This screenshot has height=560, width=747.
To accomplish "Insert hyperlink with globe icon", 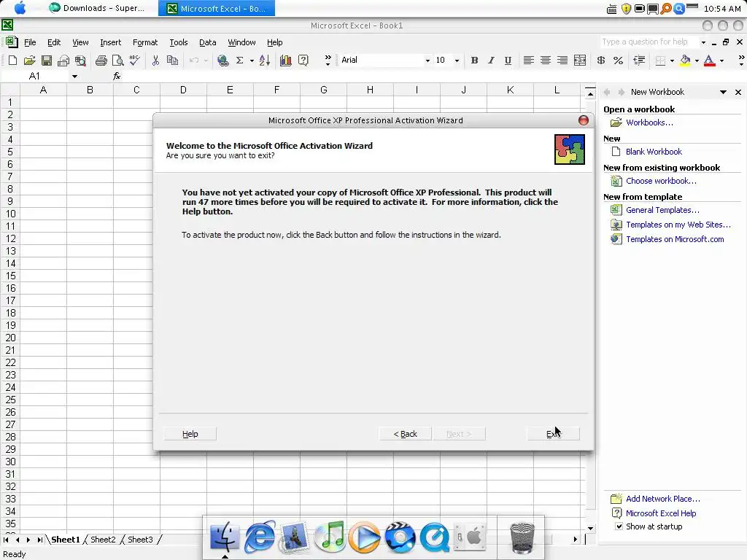I will coord(222,61).
